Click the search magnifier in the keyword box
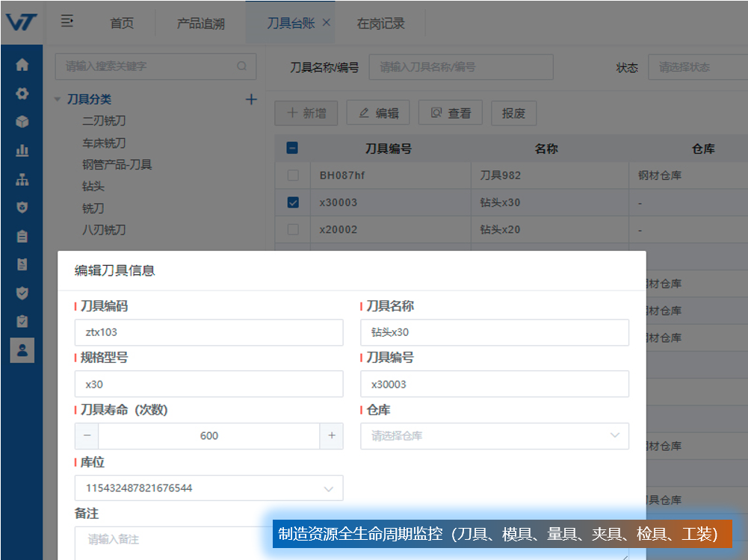 click(x=241, y=66)
